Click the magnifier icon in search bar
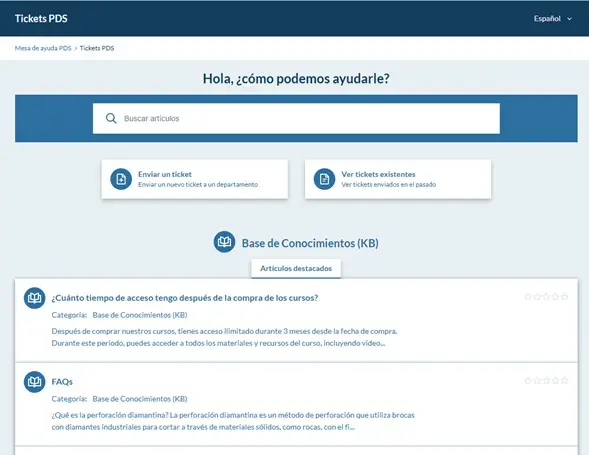589x455 pixels. pos(111,118)
